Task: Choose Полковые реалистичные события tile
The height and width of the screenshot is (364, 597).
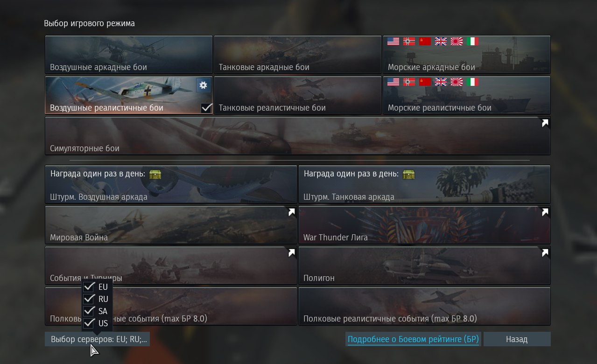Action: (x=424, y=306)
